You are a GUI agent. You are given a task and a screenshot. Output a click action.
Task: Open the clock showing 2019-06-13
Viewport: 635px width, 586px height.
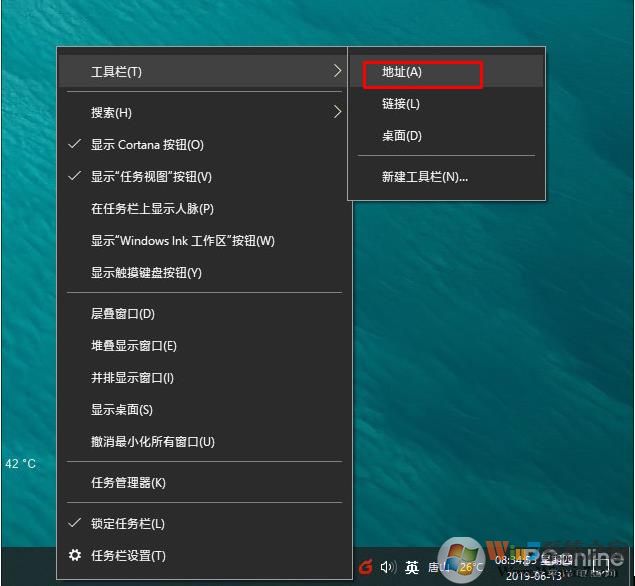tap(534, 567)
